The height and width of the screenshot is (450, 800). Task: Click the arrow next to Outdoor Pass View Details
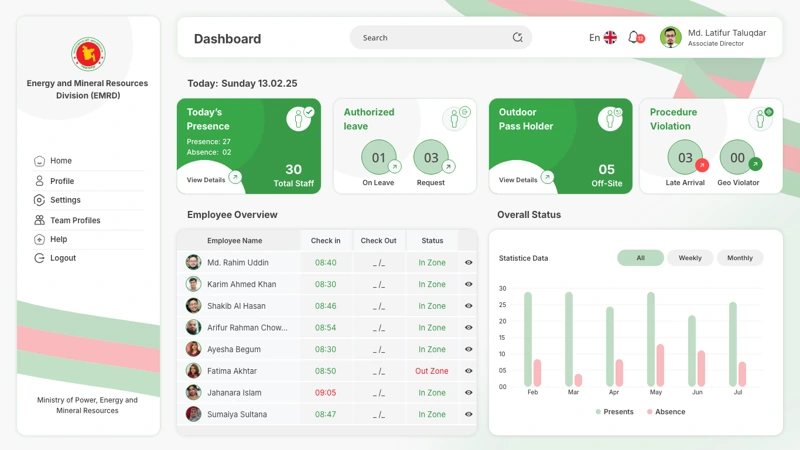[x=547, y=177]
